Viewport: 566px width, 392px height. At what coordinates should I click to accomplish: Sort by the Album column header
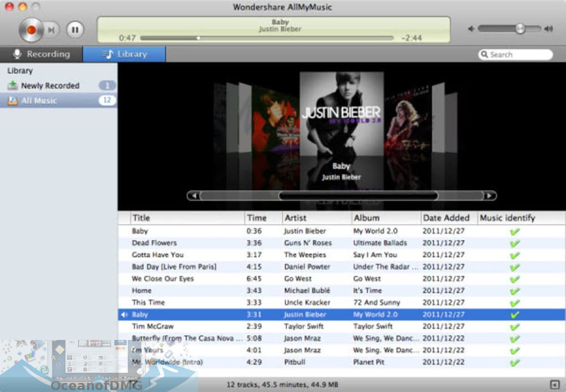[386, 218]
